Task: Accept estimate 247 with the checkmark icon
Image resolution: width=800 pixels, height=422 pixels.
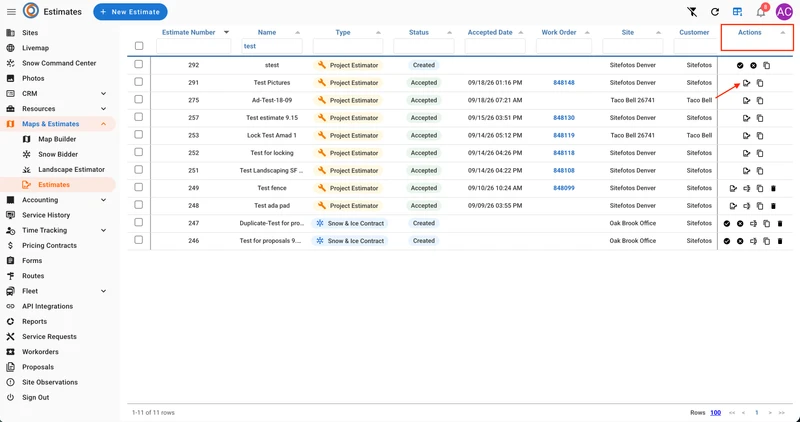Action: (727, 224)
